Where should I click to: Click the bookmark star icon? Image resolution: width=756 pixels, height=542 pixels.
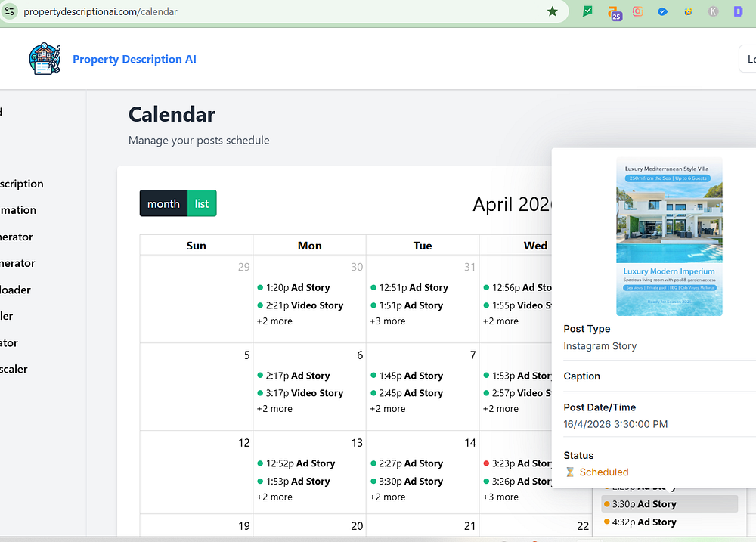pyautogui.click(x=553, y=11)
